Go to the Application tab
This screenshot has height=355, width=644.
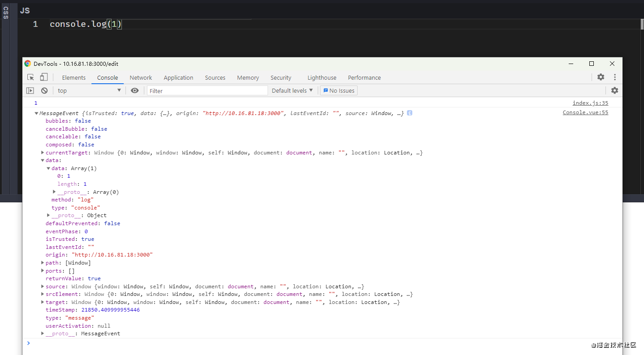(178, 77)
